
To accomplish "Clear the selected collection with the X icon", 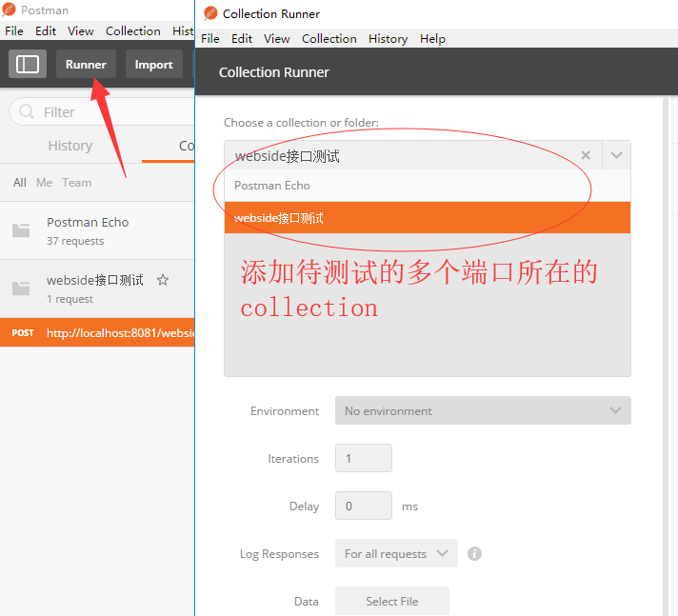I will (586, 155).
